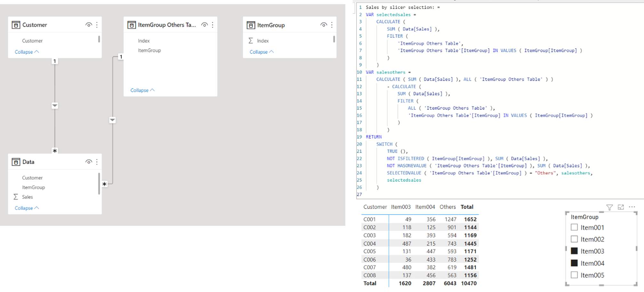Click the Data table header icon
Image resolution: width=644 pixels, height=292 pixels.
16,162
